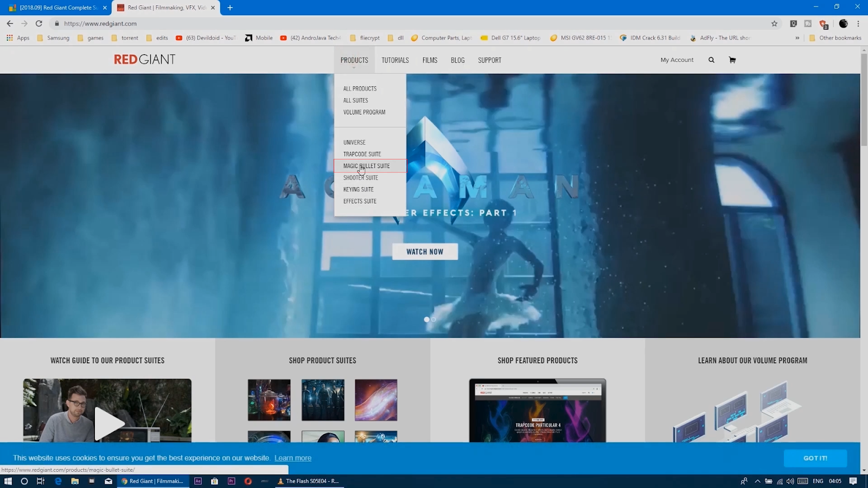Viewport: 868px width, 488px height.
Task: Open the Chrome profile avatar
Action: (843, 23)
